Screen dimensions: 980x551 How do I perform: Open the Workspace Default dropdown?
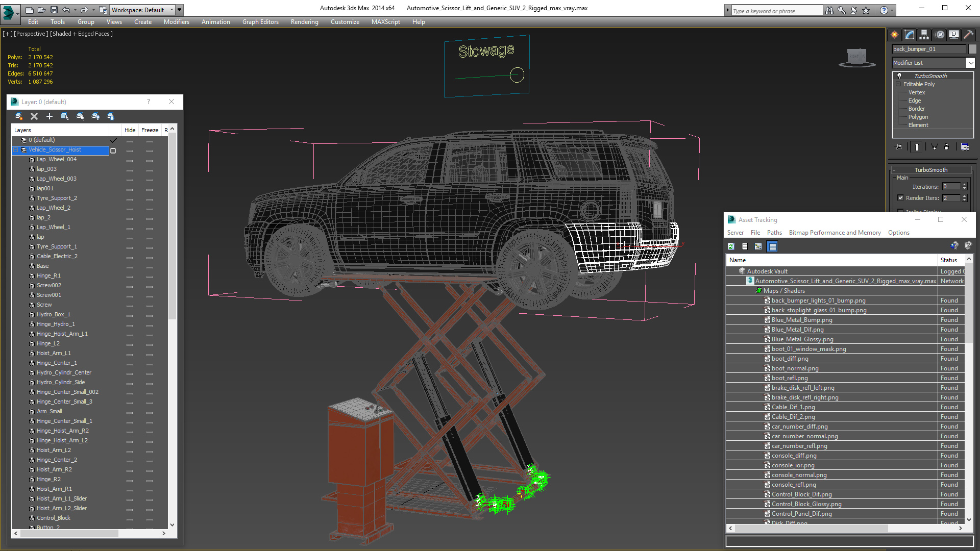click(x=143, y=10)
